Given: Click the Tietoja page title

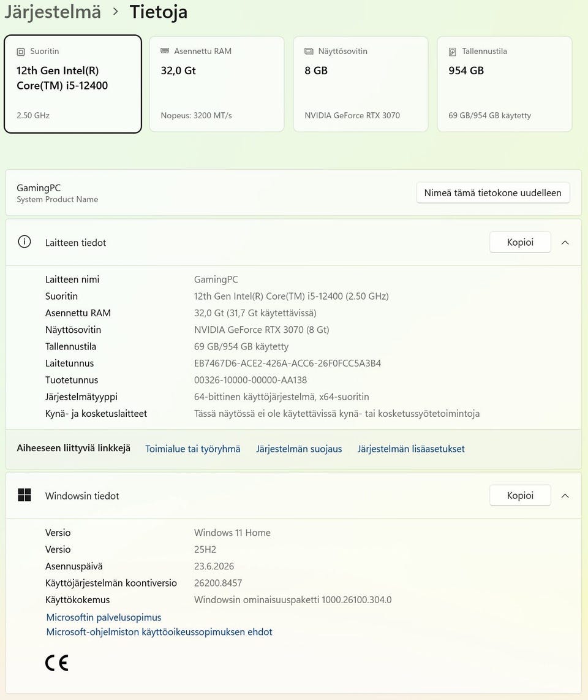Looking at the screenshot, I should point(159,12).
